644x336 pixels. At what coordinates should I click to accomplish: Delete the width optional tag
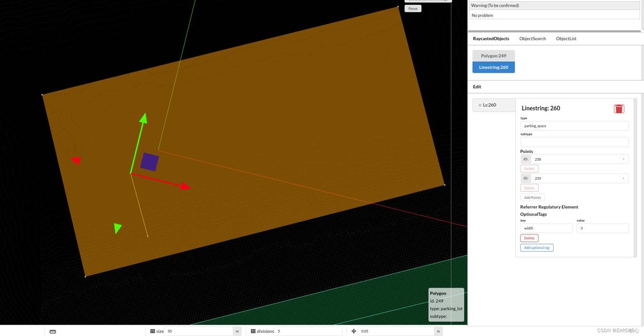pyautogui.click(x=529, y=238)
